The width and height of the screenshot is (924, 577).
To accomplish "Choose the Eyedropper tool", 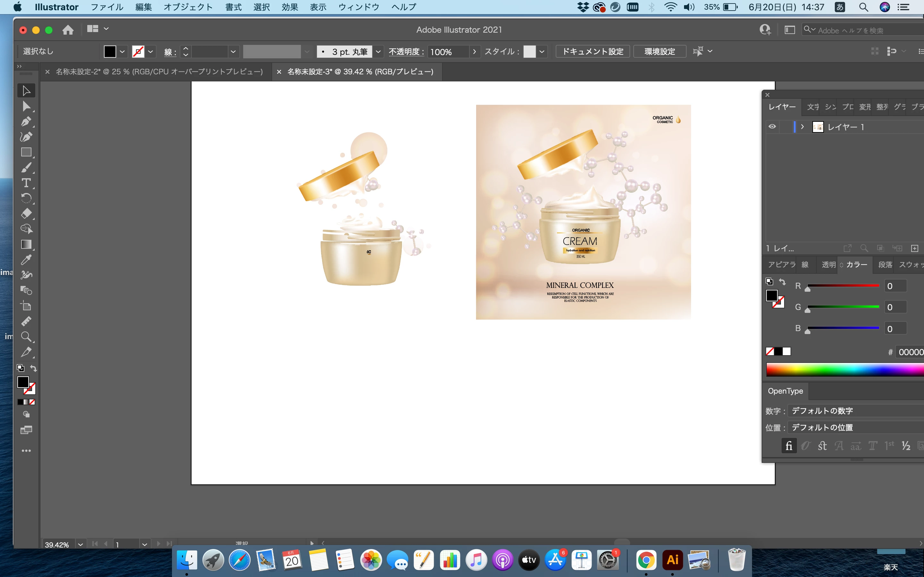I will (x=26, y=260).
